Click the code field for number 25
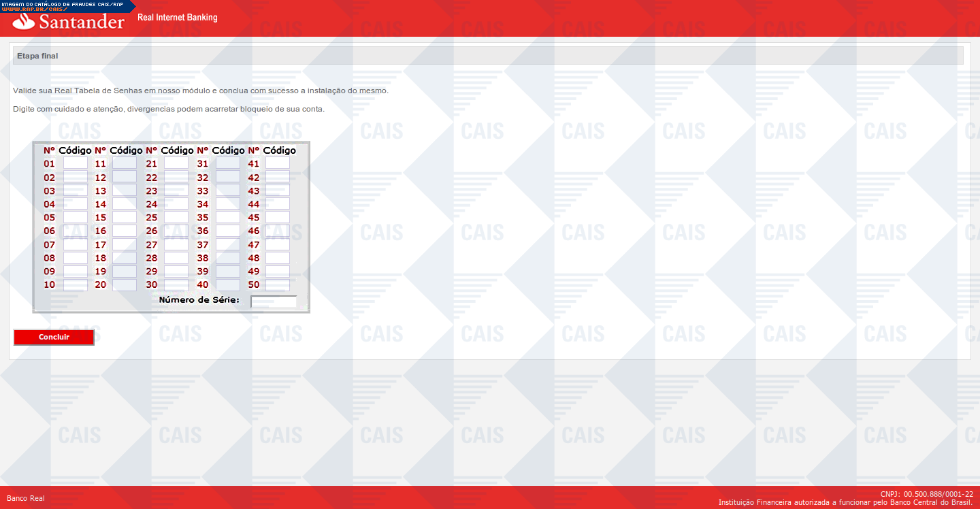 (176, 218)
